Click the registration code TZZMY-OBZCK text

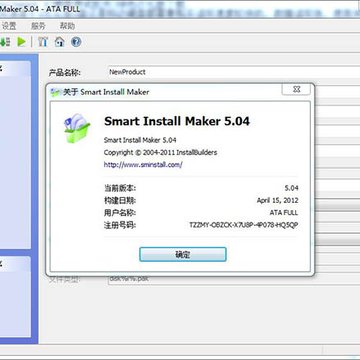(x=244, y=225)
